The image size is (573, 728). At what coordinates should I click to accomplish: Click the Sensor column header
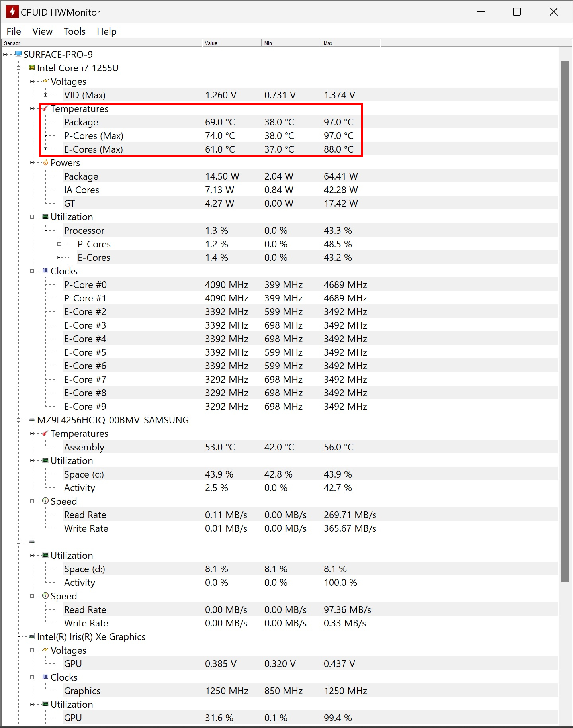(102, 43)
